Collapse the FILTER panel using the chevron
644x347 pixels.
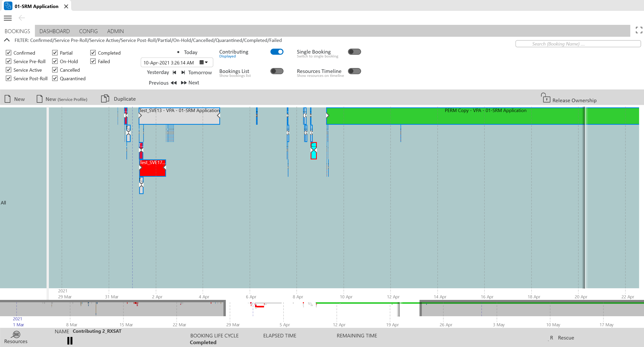6,40
